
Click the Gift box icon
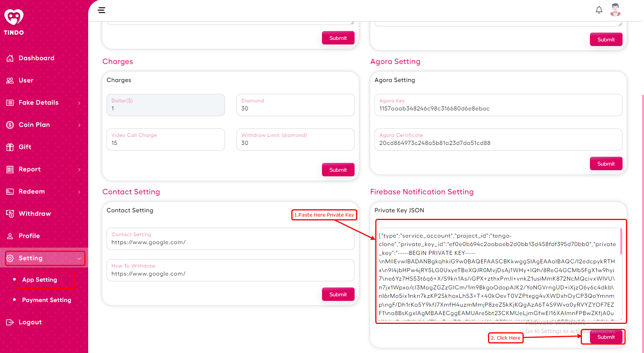[10, 147]
